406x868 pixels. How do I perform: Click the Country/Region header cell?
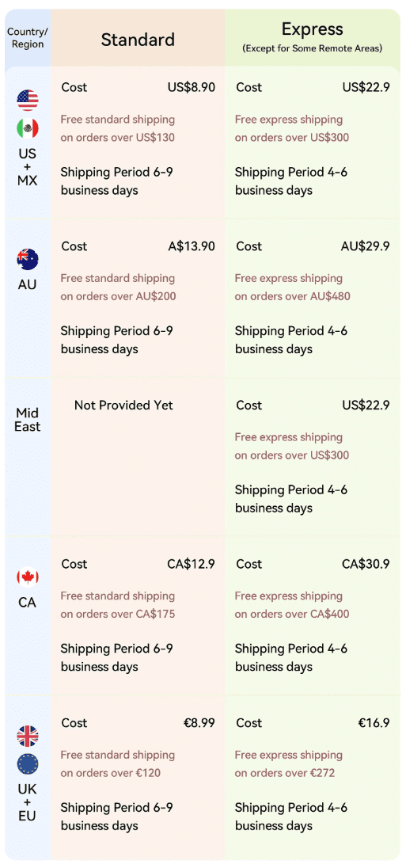tap(27, 38)
